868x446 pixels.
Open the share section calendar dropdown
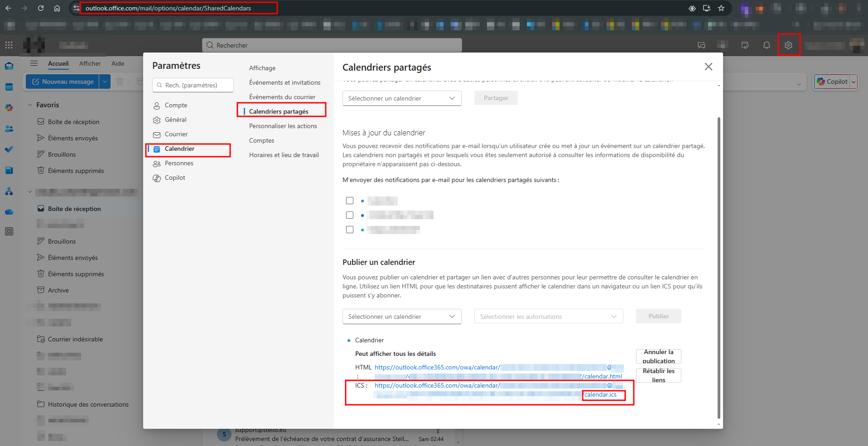[401, 98]
